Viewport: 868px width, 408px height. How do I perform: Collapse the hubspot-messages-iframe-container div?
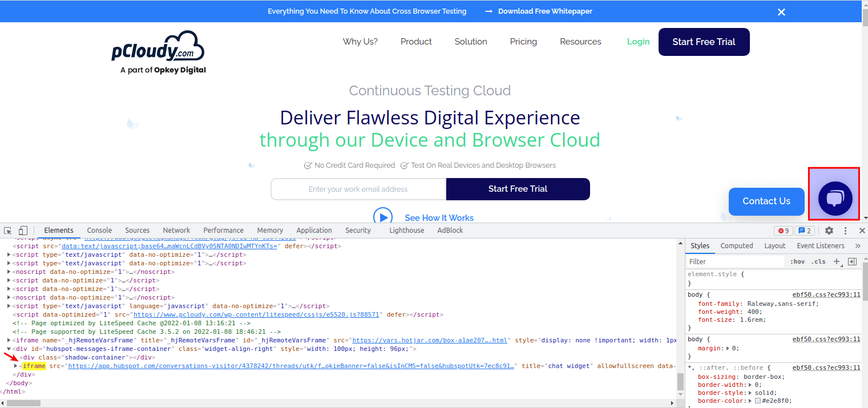(x=9, y=349)
